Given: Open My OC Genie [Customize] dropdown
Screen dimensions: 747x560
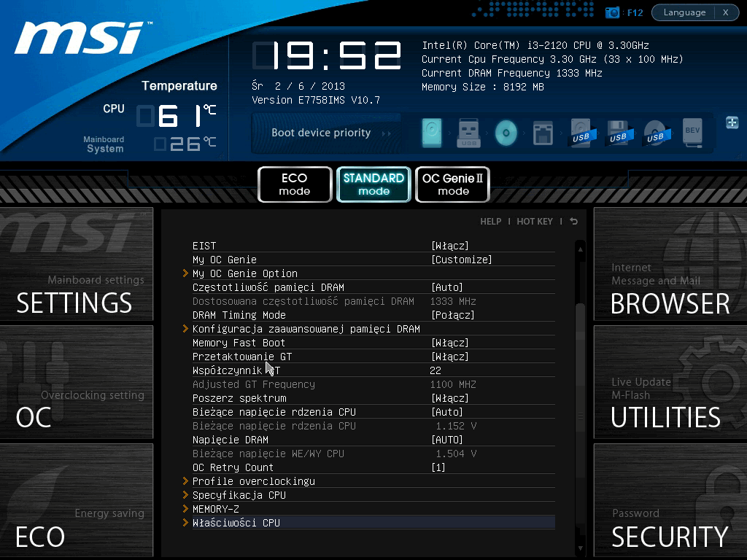Looking at the screenshot, I should tap(461, 260).
